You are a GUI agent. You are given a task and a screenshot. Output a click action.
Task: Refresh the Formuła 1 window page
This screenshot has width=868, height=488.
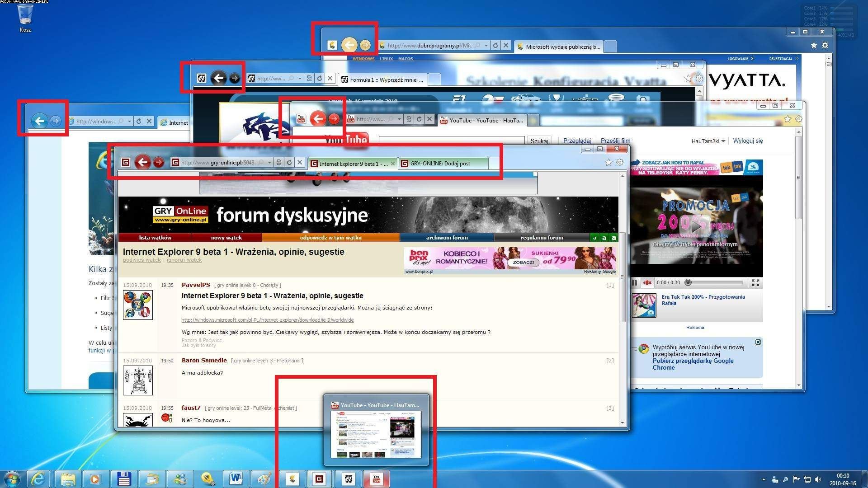[320, 79]
